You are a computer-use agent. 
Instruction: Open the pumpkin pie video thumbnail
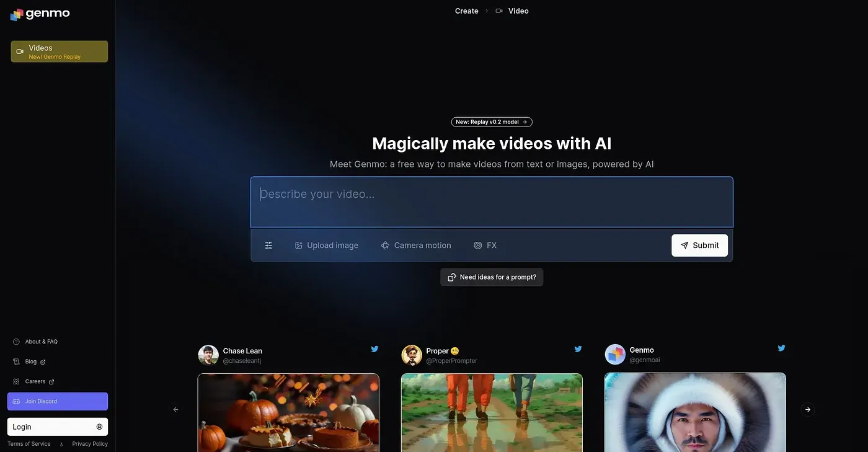pyautogui.click(x=288, y=412)
